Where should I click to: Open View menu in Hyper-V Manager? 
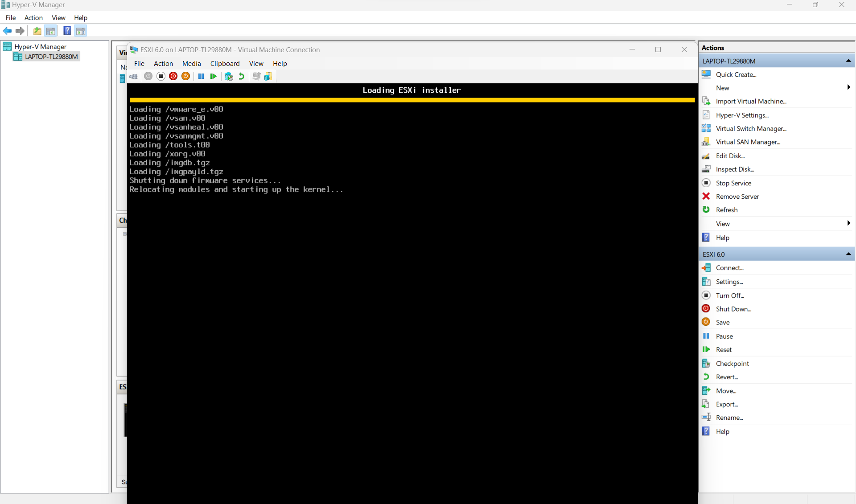click(58, 18)
